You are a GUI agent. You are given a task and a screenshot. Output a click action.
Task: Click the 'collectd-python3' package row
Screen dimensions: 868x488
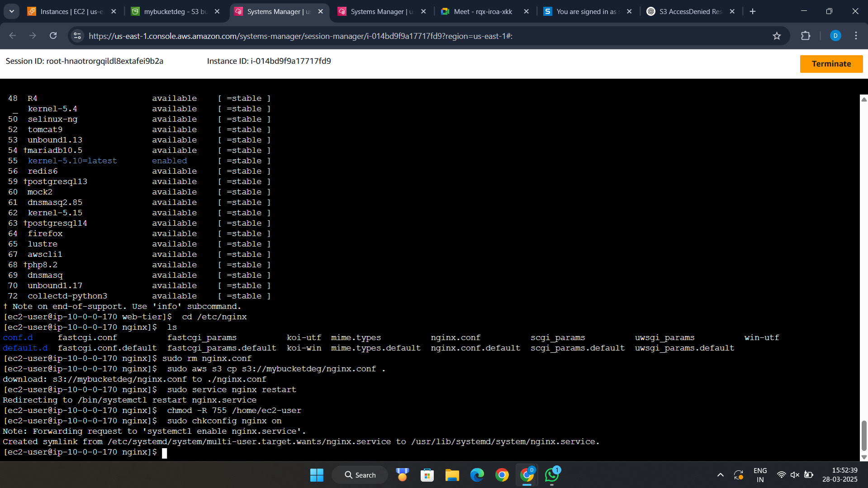tap(67, 296)
